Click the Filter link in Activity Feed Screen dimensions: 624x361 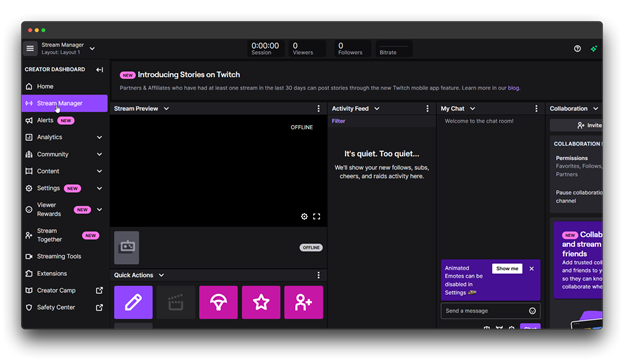click(x=338, y=121)
